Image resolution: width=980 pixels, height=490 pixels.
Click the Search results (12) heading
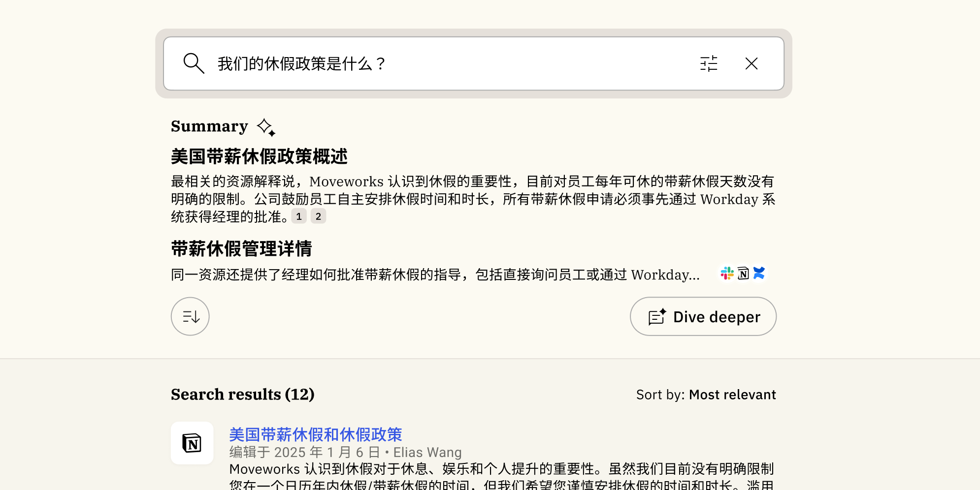point(242,395)
